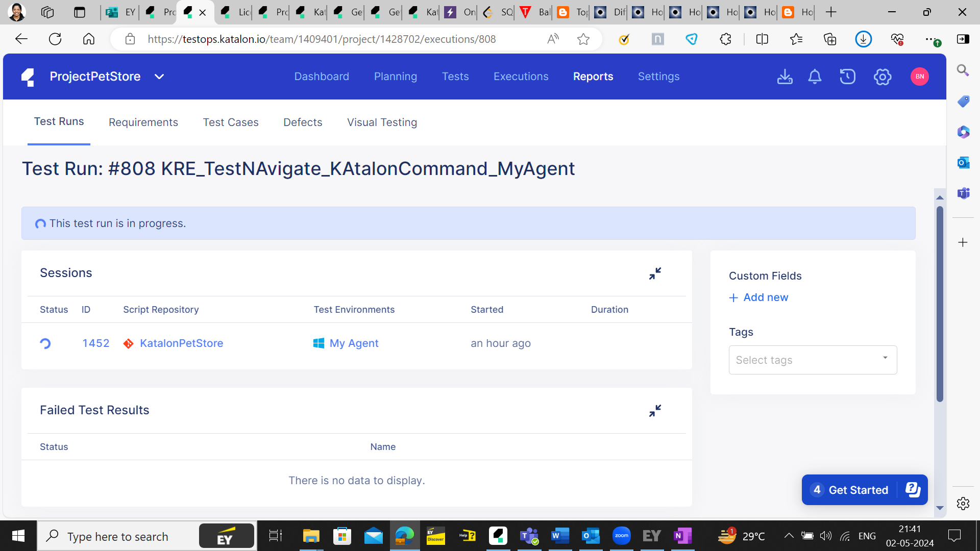Click the page vertical scrollbar
This screenshot has width=980, height=551.
940,304
